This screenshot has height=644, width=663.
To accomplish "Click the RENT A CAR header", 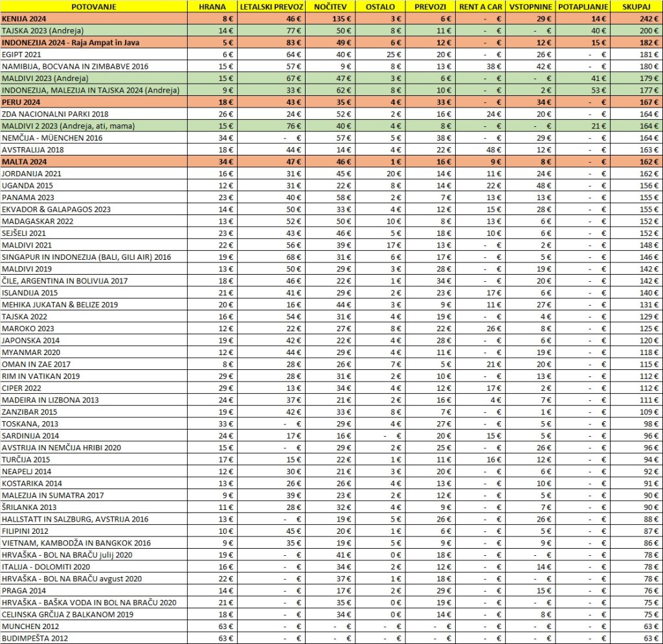I will point(480,6).
